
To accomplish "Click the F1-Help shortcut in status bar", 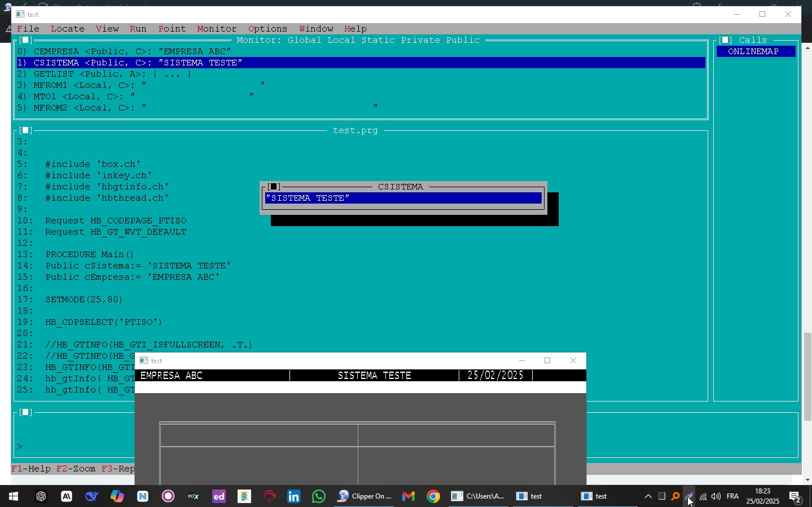I will 31,469.
